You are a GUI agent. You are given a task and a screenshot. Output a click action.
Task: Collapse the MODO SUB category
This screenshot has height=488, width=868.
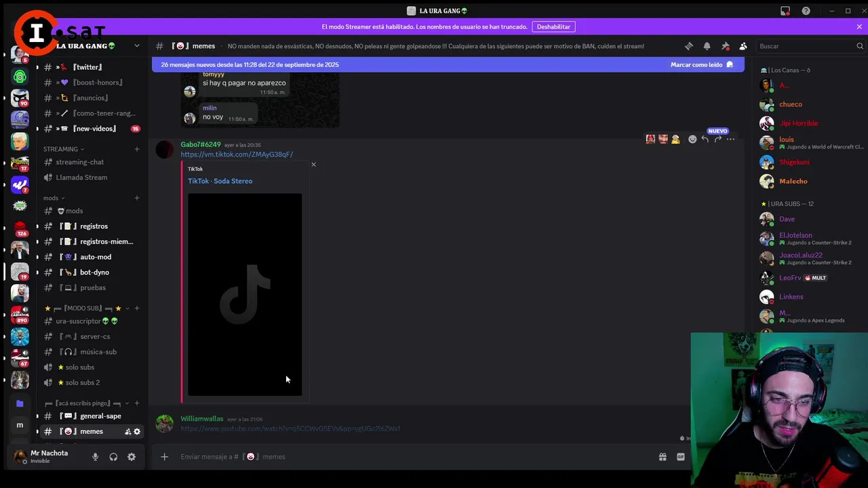point(87,308)
